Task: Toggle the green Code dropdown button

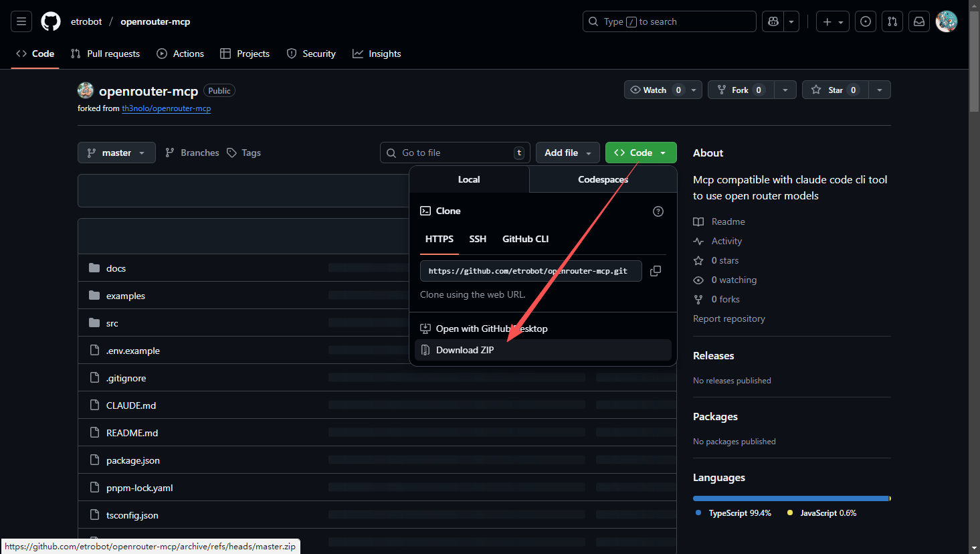Action: pyautogui.click(x=641, y=153)
